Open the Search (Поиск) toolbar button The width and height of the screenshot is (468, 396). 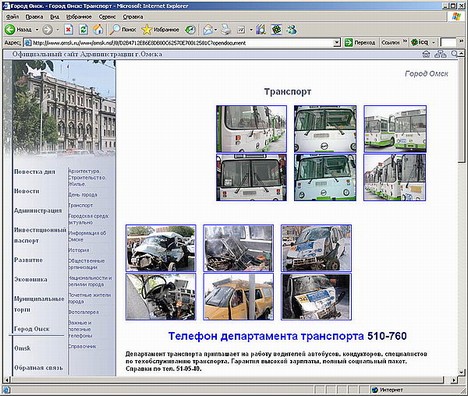(123, 30)
